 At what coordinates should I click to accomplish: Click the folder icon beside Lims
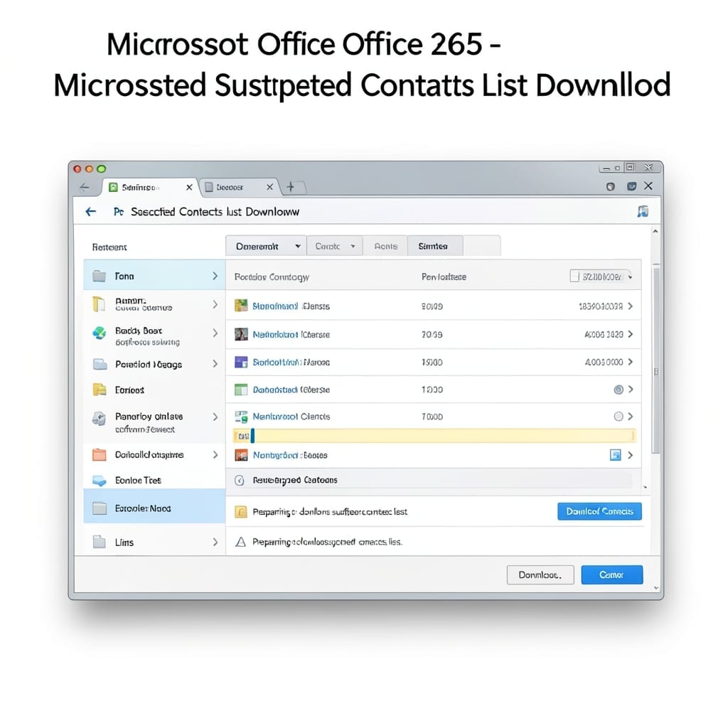pyautogui.click(x=100, y=542)
